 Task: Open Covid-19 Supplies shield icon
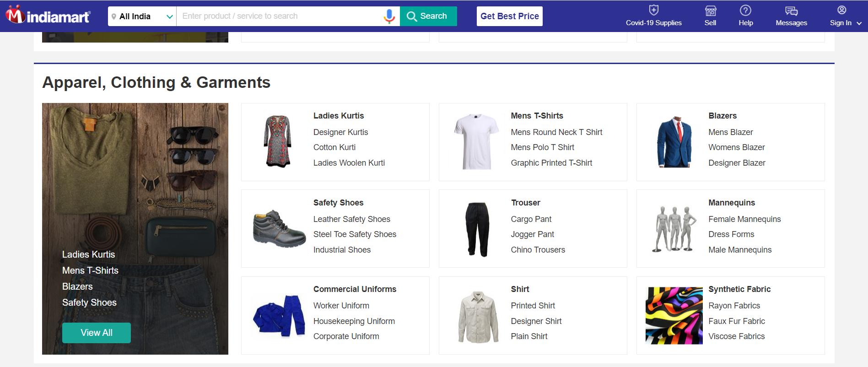pos(653,10)
